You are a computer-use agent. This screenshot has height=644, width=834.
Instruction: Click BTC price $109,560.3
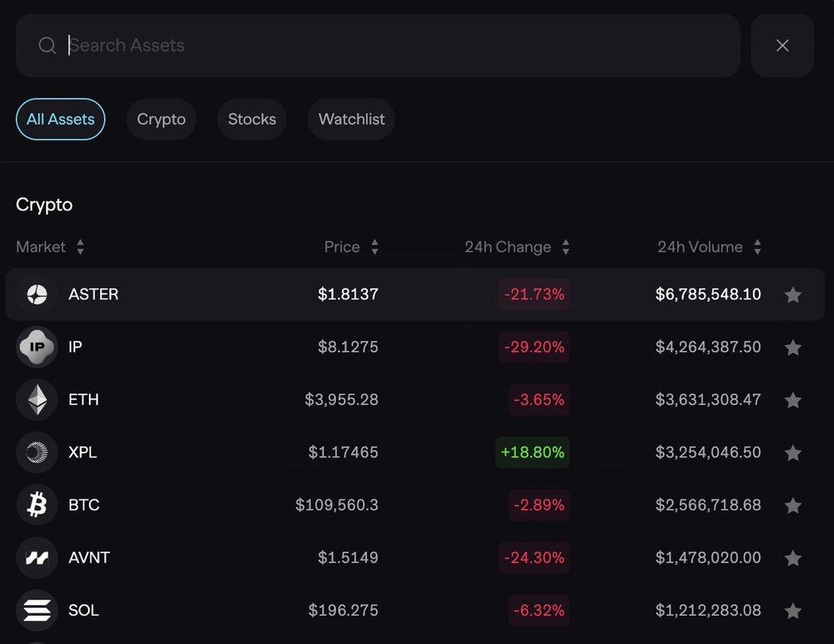337,505
